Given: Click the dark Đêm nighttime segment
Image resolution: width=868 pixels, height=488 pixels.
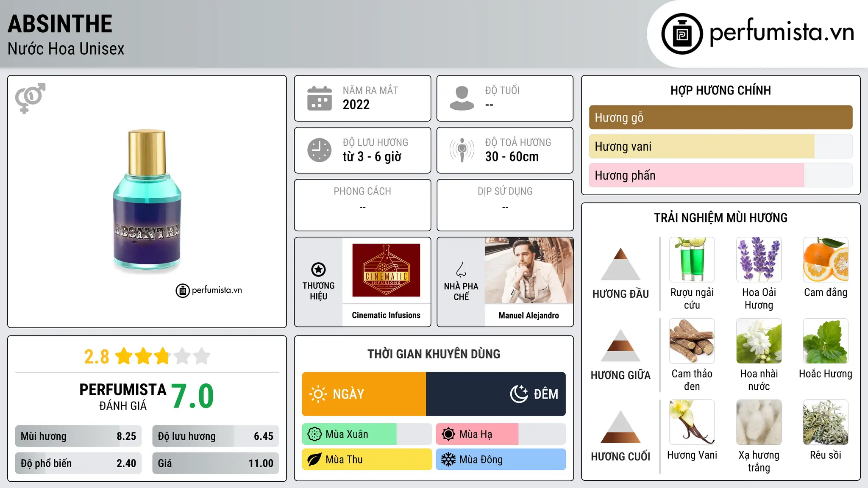Looking at the screenshot, I should click(x=496, y=394).
